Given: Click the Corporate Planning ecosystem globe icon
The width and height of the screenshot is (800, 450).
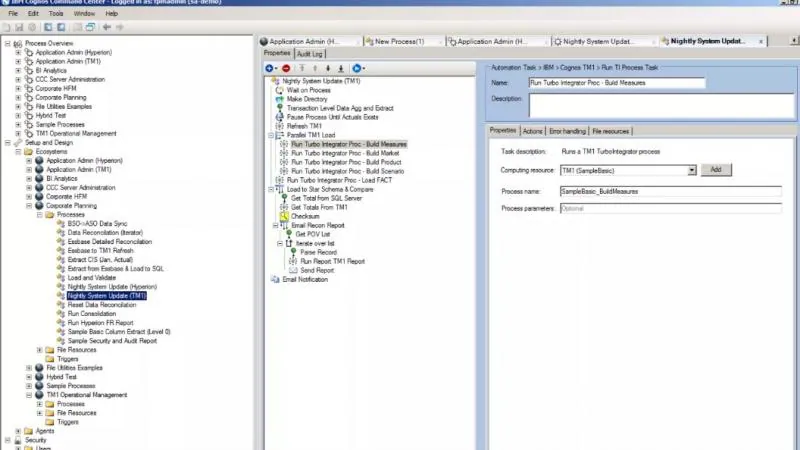Looking at the screenshot, I should tap(39, 206).
